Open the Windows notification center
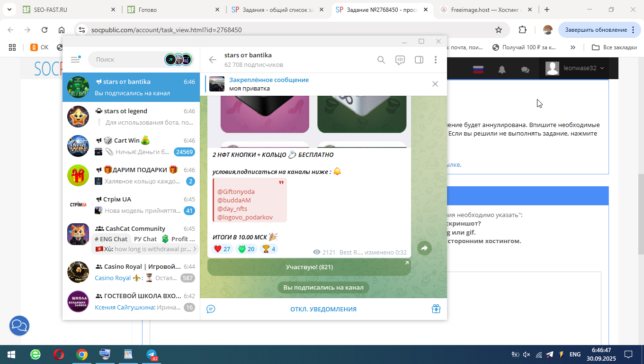Viewport: 644px width, 364px height. click(628, 354)
